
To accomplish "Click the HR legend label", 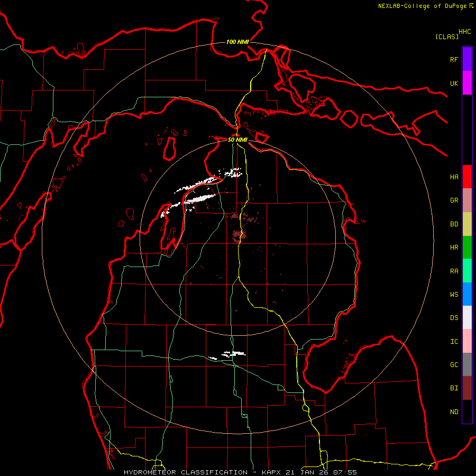I will click(454, 248).
